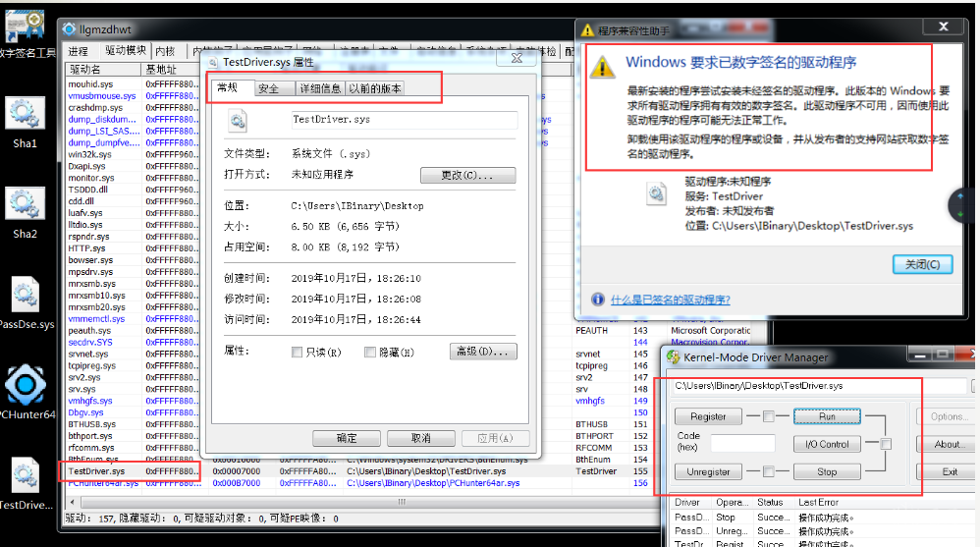Click the blue info icon beside the help link
Viewport: 980px width, 547px height.
(598, 300)
